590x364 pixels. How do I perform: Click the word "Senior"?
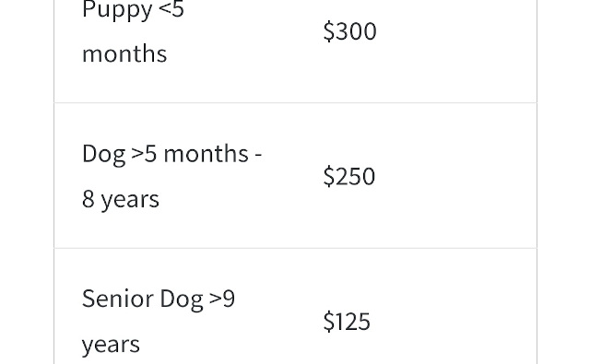[118, 299]
